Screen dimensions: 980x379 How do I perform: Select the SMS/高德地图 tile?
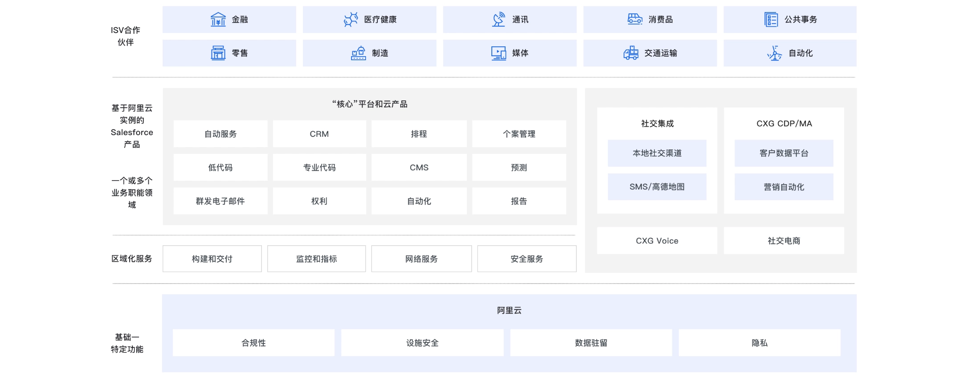[657, 187]
